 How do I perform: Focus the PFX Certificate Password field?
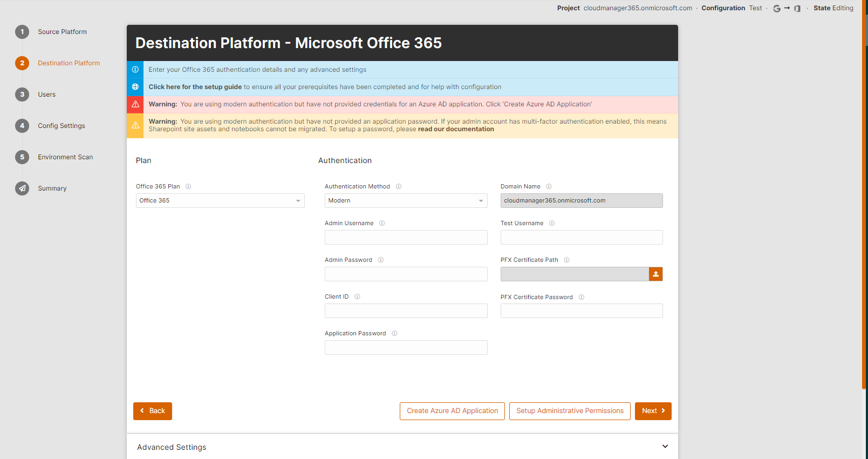coord(582,311)
